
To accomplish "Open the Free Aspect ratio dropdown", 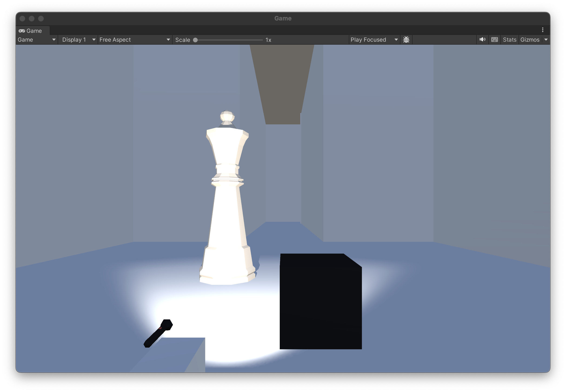I will point(135,40).
